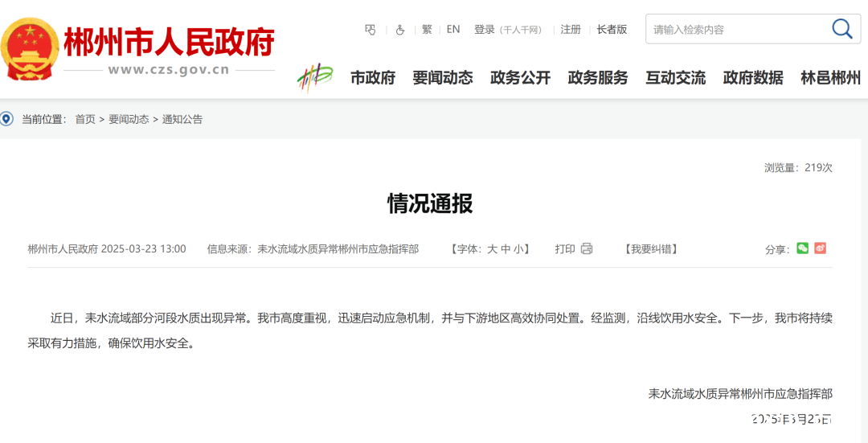Click the www.czs.gov.cn URL text
This screenshot has height=443, width=868.
(x=169, y=70)
